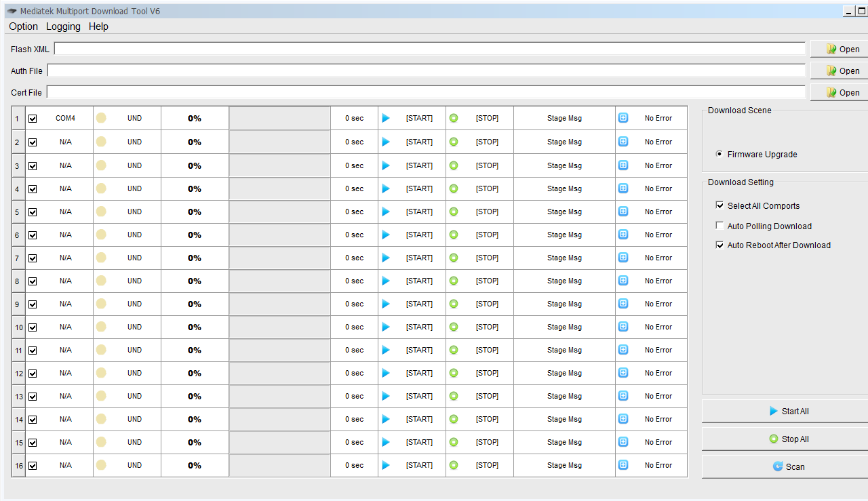Toggle the port checkbox in row 5
The width and height of the screenshot is (868, 501).
click(33, 212)
